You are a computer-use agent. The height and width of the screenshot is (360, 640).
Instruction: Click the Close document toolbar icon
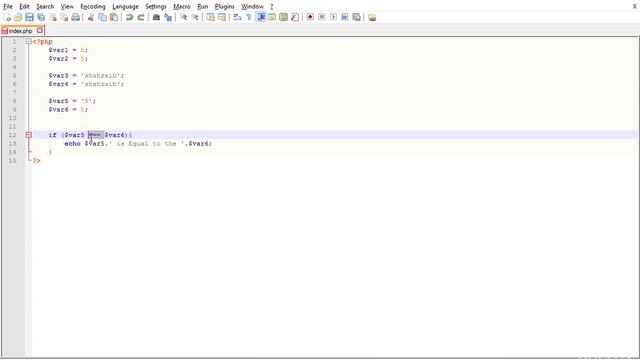[x=53, y=17]
